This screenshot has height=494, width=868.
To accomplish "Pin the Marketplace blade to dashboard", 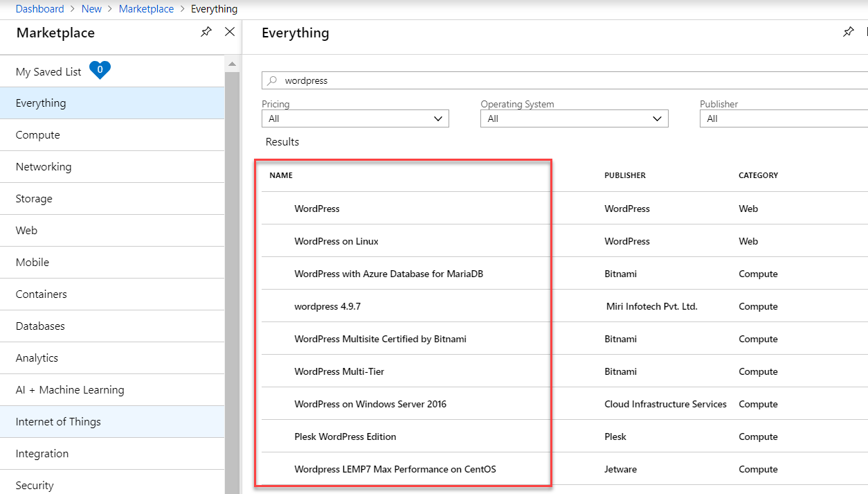I will pos(206,32).
